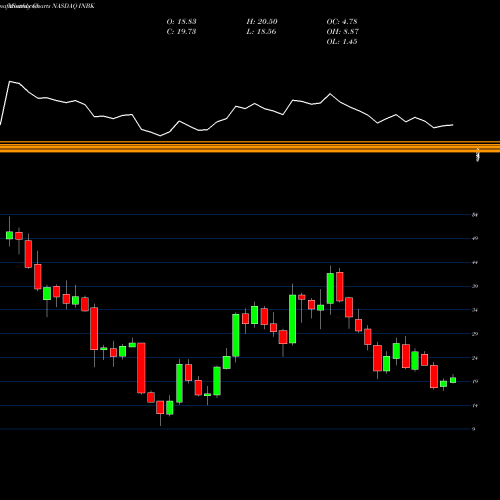Click the 49 price axis label
The width and height of the screenshot is (500, 500).
(475, 238)
